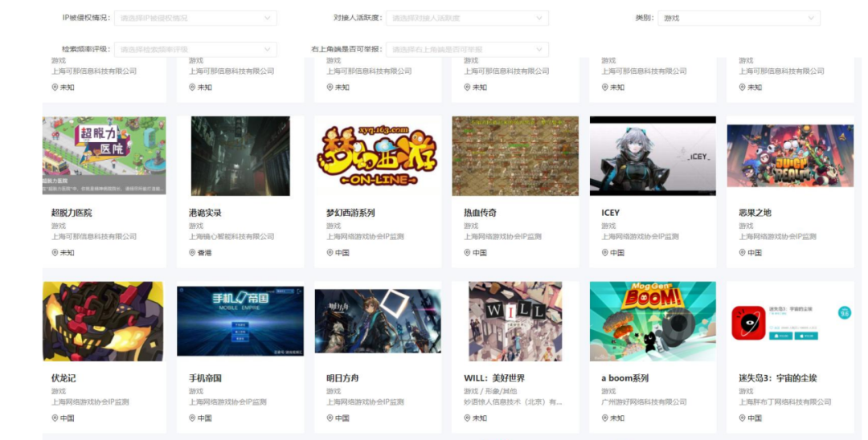Open the 梦幻西游 ON-LINE logo thumbnail

pyautogui.click(x=378, y=156)
